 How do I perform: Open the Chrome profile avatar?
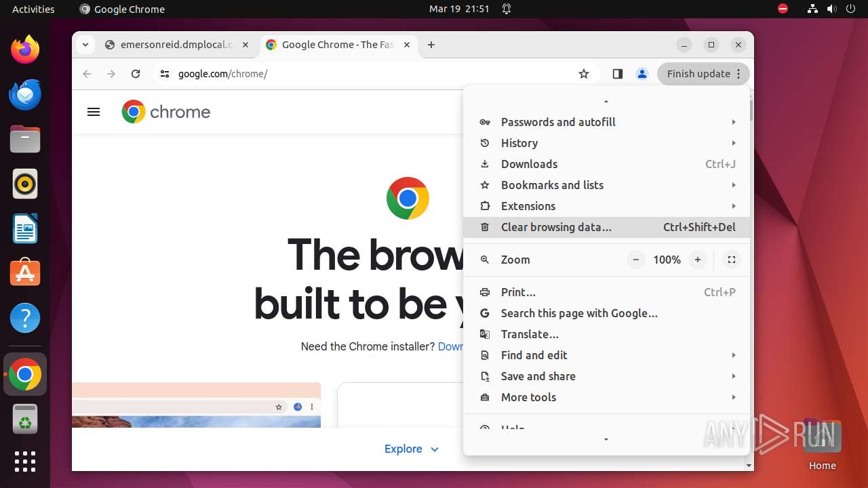(x=642, y=74)
